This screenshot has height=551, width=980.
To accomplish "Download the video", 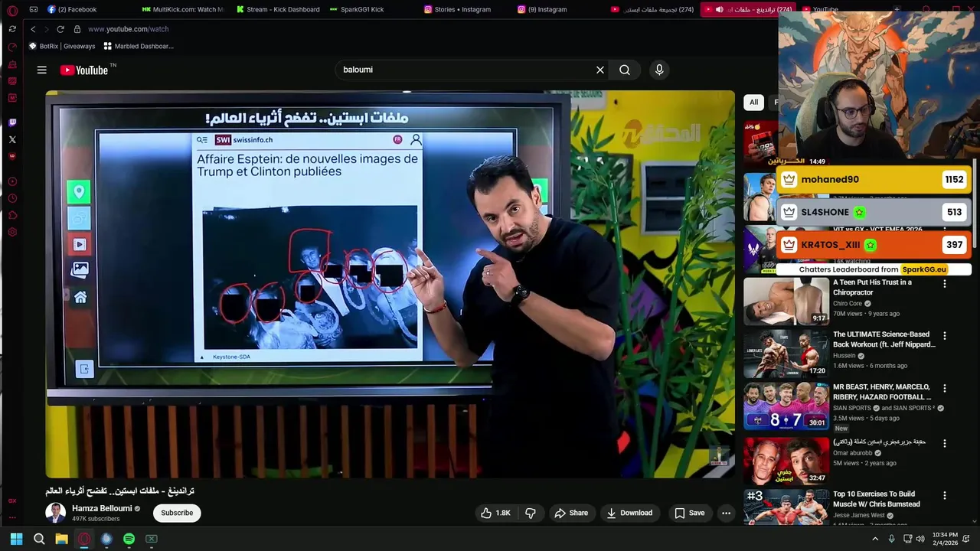I will (629, 513).
